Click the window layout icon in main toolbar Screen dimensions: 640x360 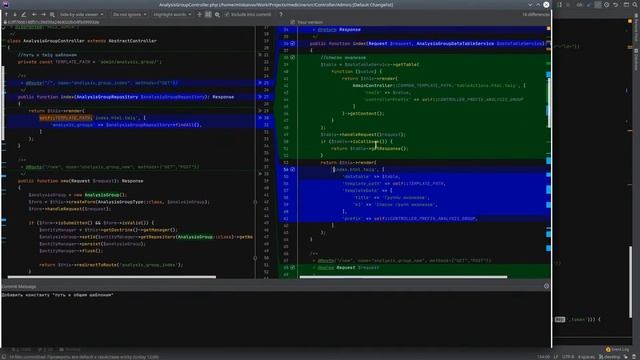[626, 4]
